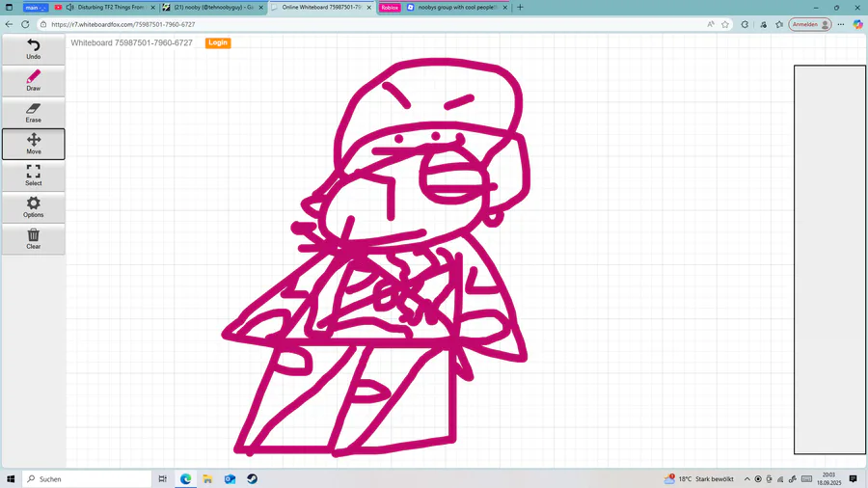Open Task View on taskbar

(x=163, y=478)
